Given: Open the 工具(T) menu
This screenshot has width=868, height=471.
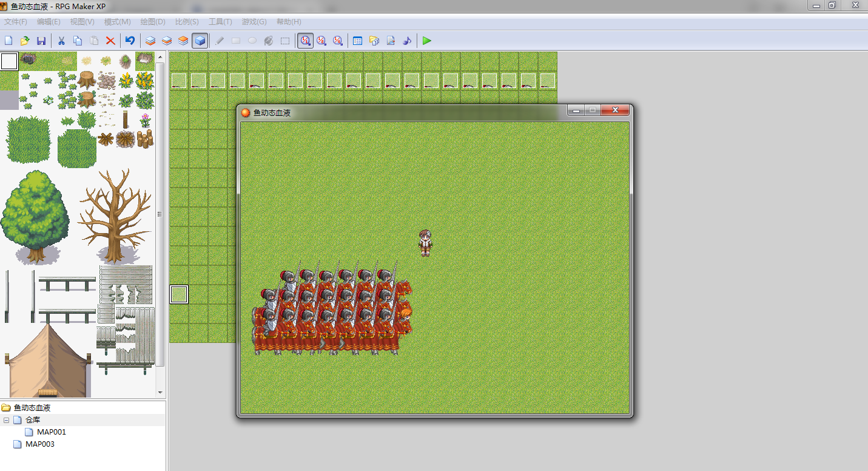Looking at the screenshot, I should [220, 22].
